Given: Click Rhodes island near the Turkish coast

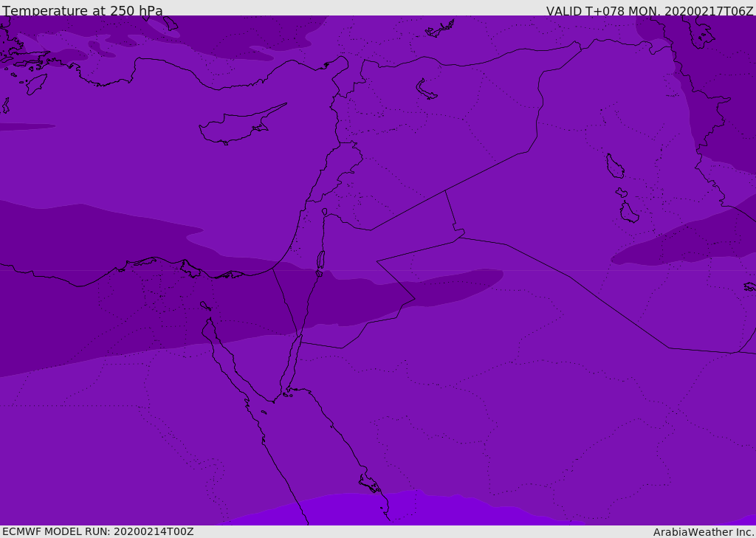Looking at the screenshot, I should click(x=37, y=84).
